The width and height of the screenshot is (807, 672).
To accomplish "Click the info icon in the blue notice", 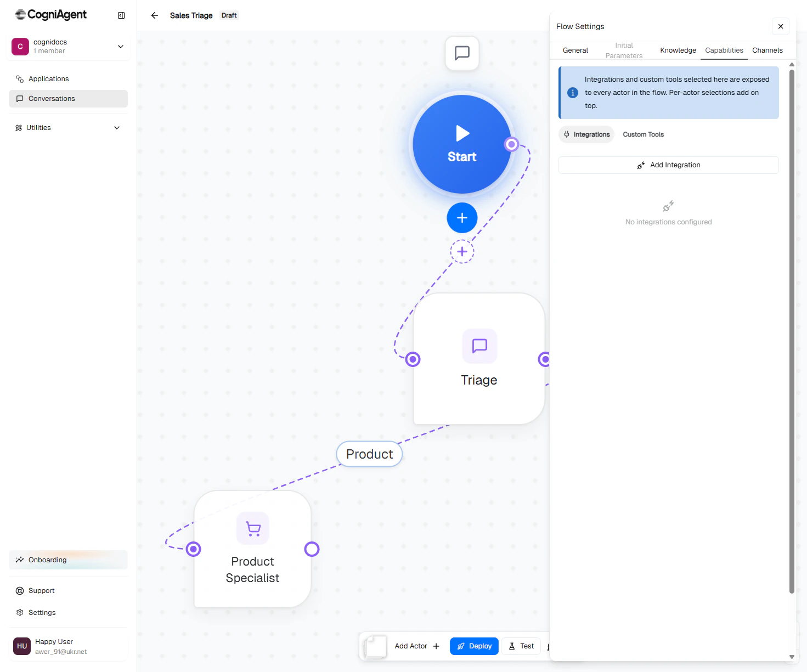I will 573,93.
